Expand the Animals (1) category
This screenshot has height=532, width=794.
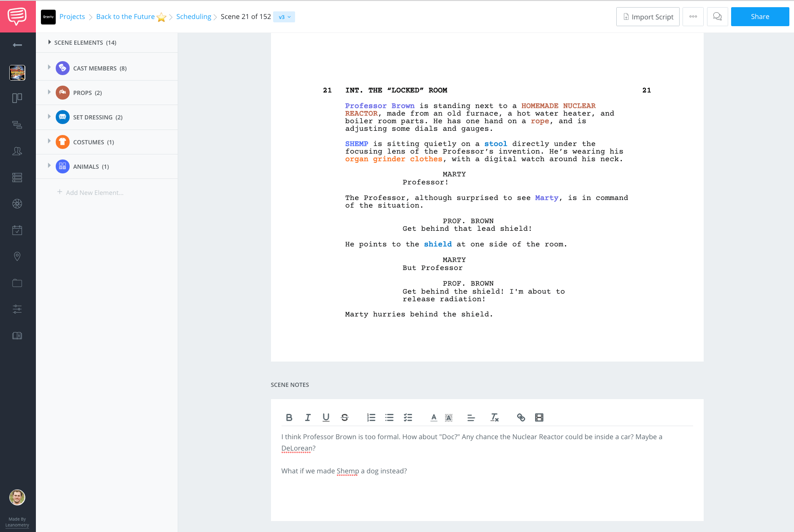coord(49,165)
